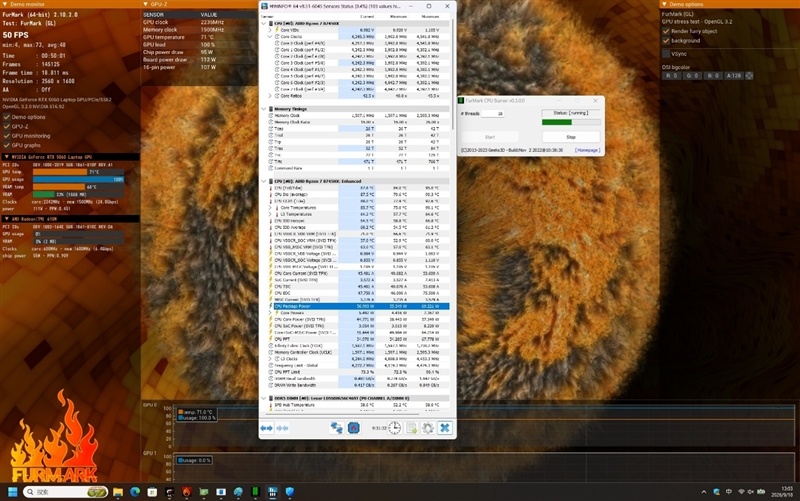This screenshot has width=800, height=501.
Task: Collapse the Memory Timings section in HWiNFO
Action: click(264, 109)
